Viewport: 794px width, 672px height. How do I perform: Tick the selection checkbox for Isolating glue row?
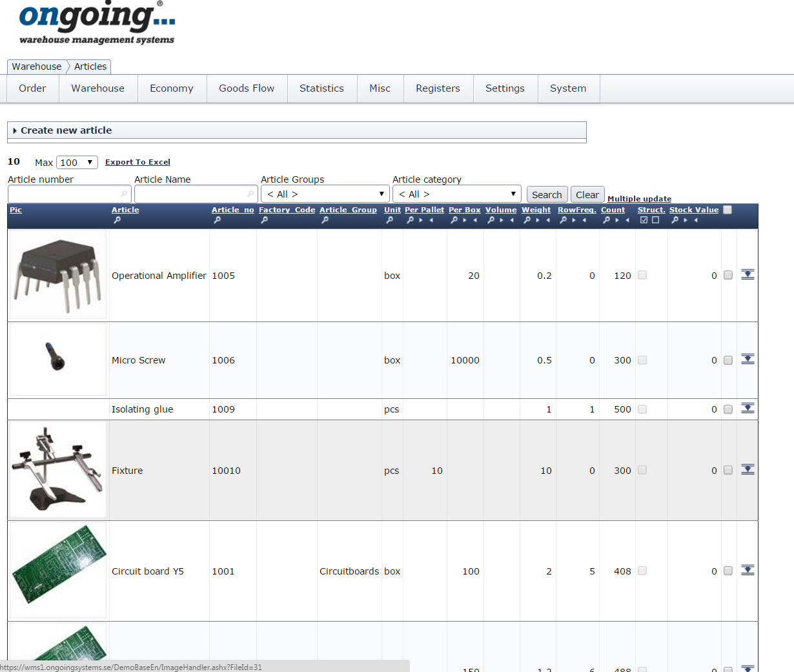tap(728, 409)
